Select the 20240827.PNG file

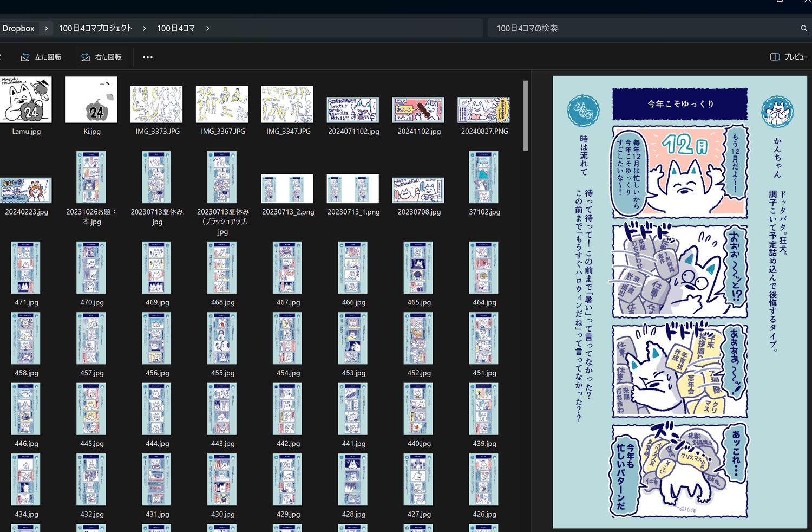(x=484, y=110)
